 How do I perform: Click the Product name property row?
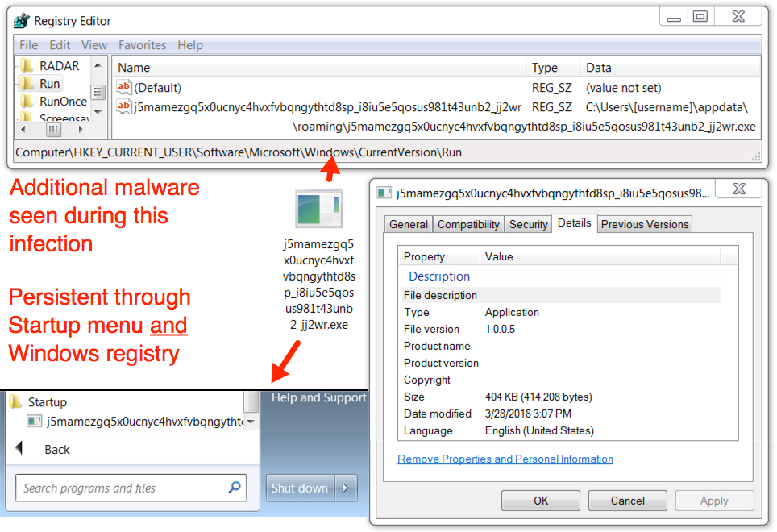coord(561,346)
